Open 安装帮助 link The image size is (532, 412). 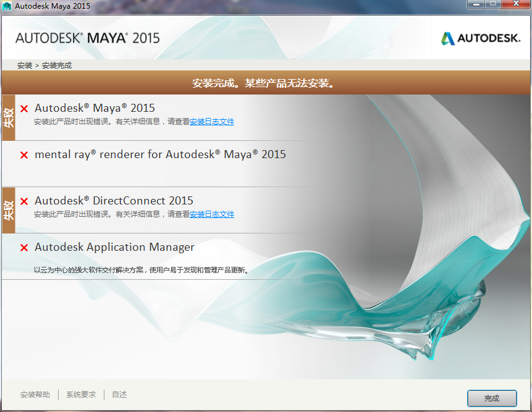pyautogui.click(x=35, y=395)
